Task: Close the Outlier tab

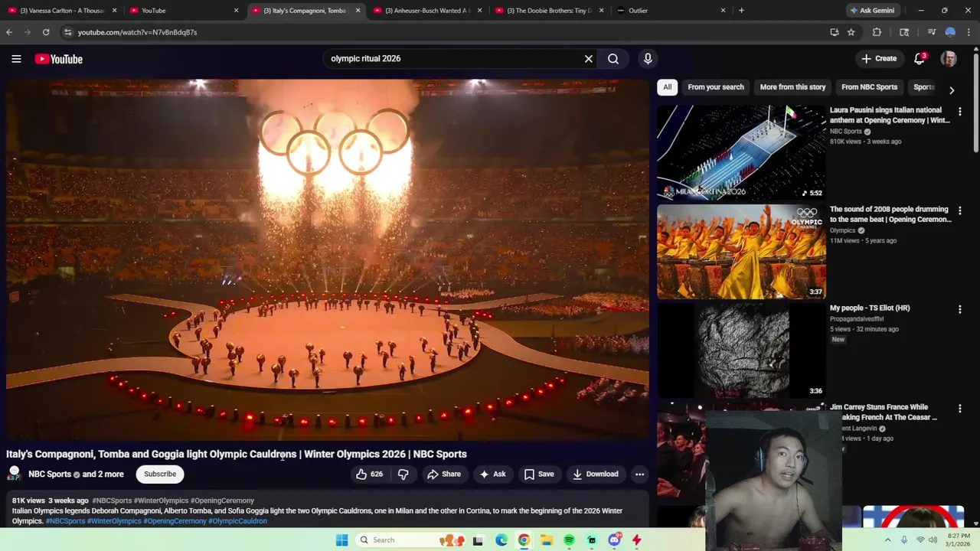Action: coord(723,11)
